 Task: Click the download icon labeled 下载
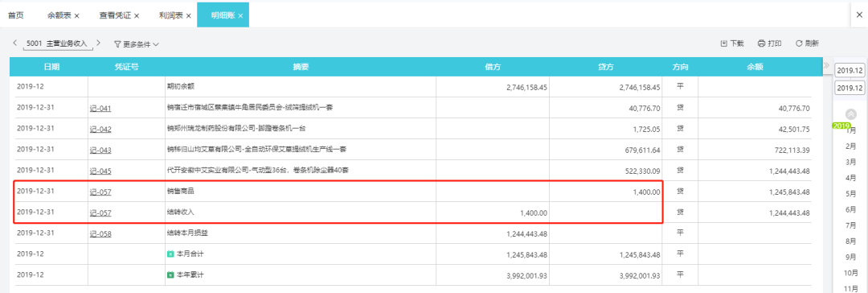point(723,43)
